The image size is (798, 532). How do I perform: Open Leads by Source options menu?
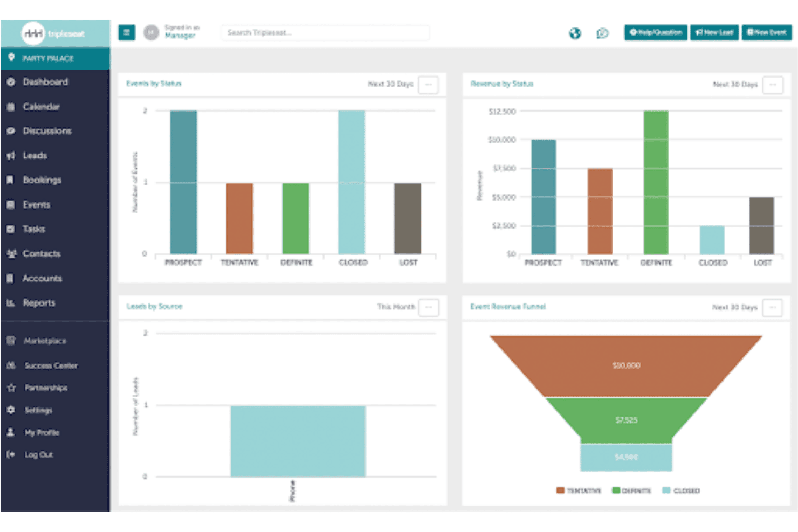429,307
